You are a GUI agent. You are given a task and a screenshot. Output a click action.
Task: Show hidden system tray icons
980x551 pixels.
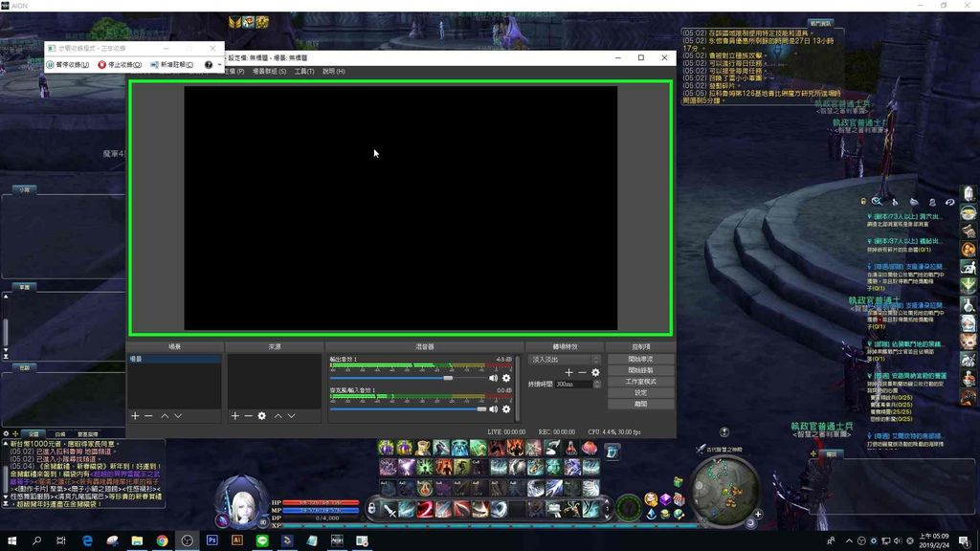pos(849,541)
